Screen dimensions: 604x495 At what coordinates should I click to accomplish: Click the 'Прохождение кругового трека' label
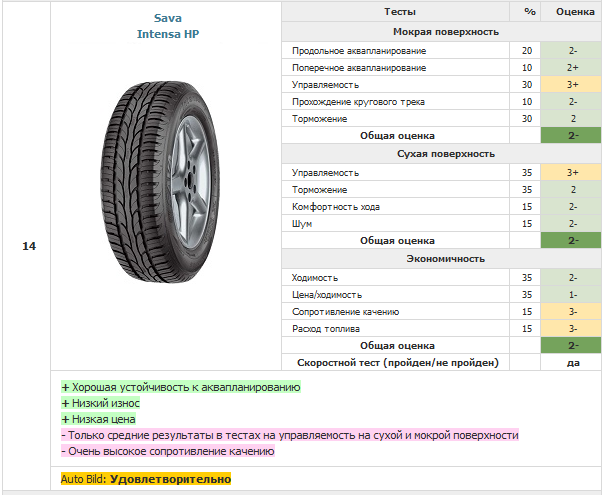point(358,102)
